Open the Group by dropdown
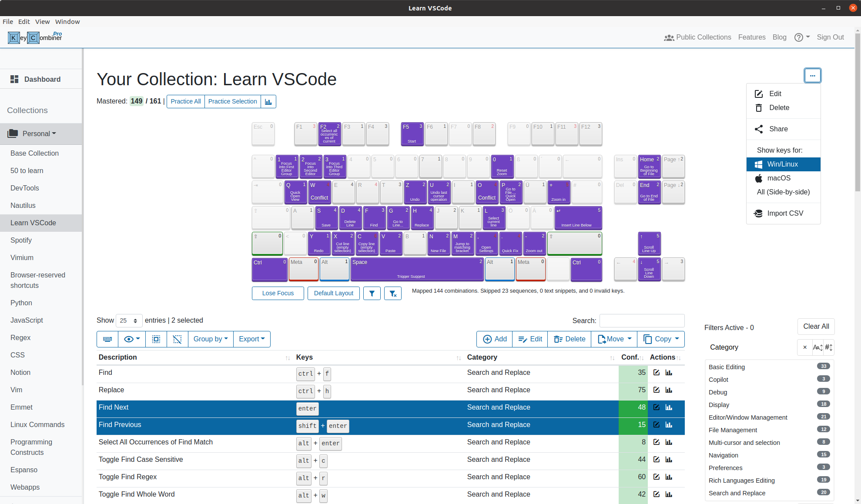The height and width of the screenshot is (504, 861). 211,339
